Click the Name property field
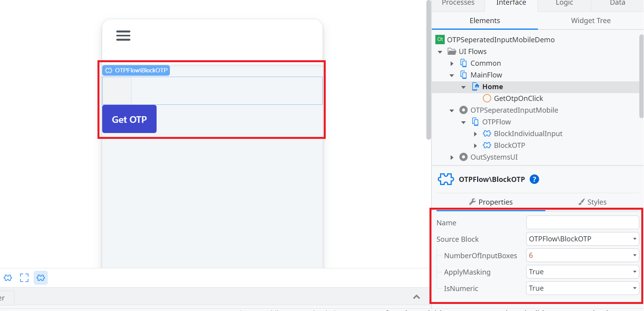 tap(583, 222)
